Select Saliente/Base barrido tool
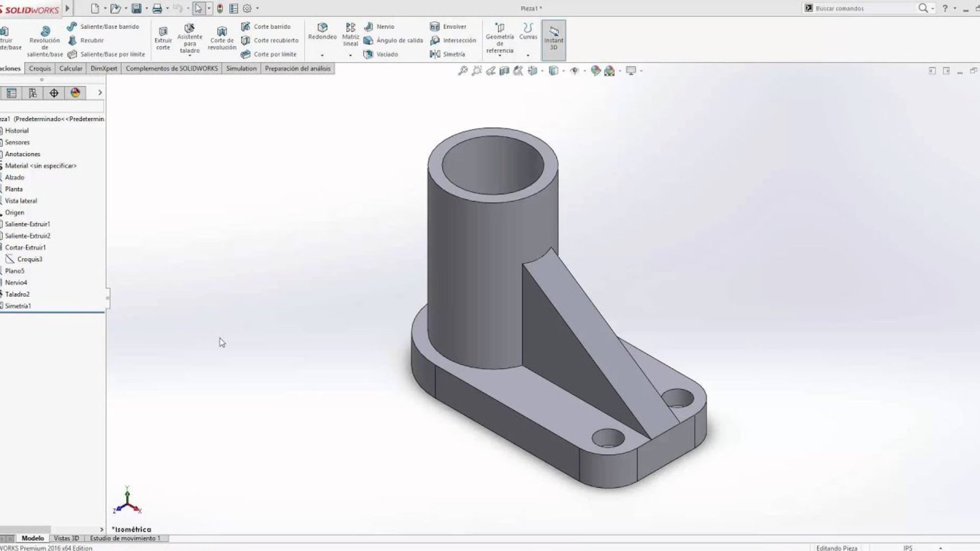 click(x=104, y=26)
